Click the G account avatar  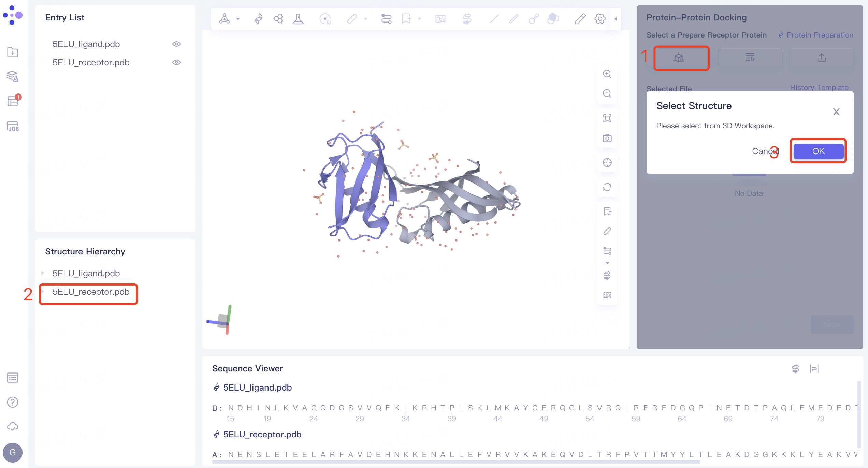pos(13,453)
